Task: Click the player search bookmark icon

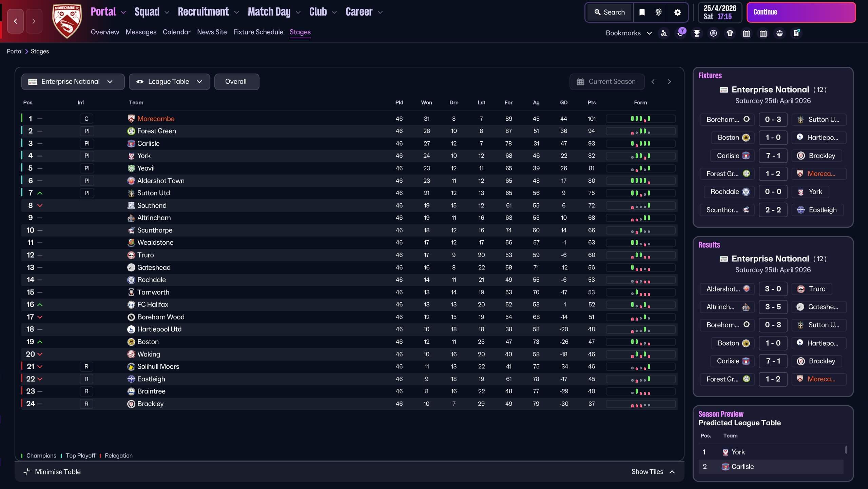Action: (664, 33)
